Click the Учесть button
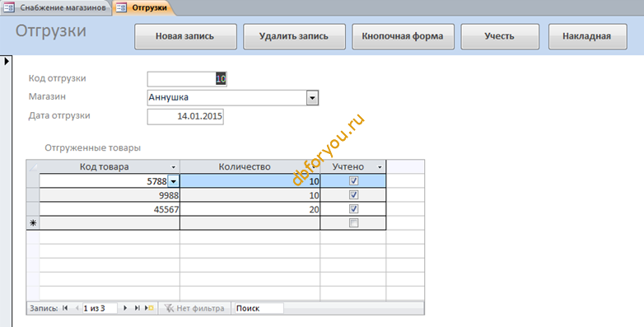 point(500,36)
